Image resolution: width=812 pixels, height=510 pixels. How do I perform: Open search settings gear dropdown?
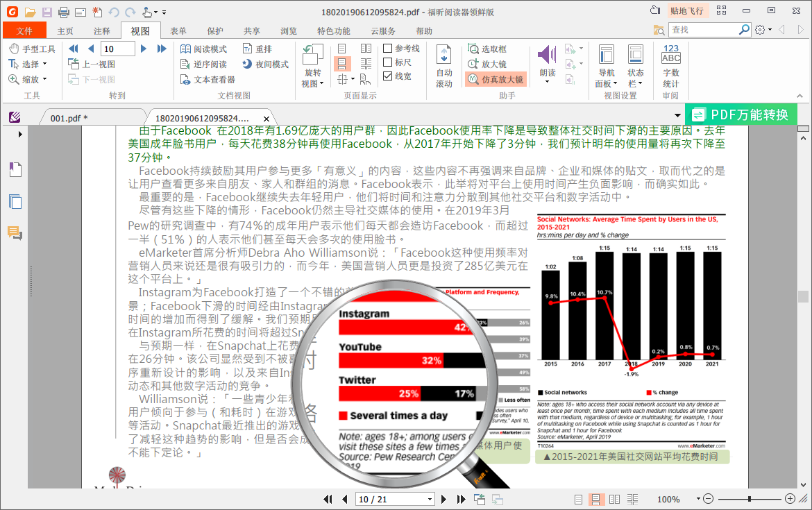pos(763,30)
